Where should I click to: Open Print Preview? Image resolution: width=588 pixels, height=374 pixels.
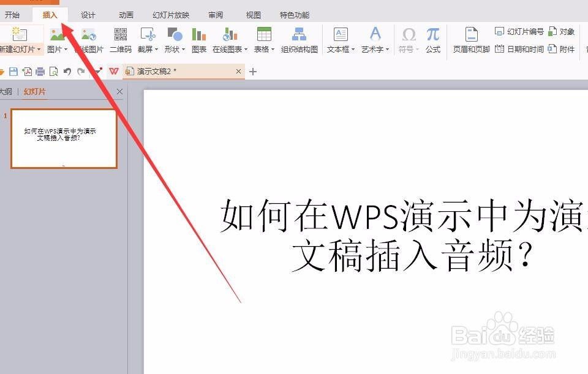click(x=53, y=71)
